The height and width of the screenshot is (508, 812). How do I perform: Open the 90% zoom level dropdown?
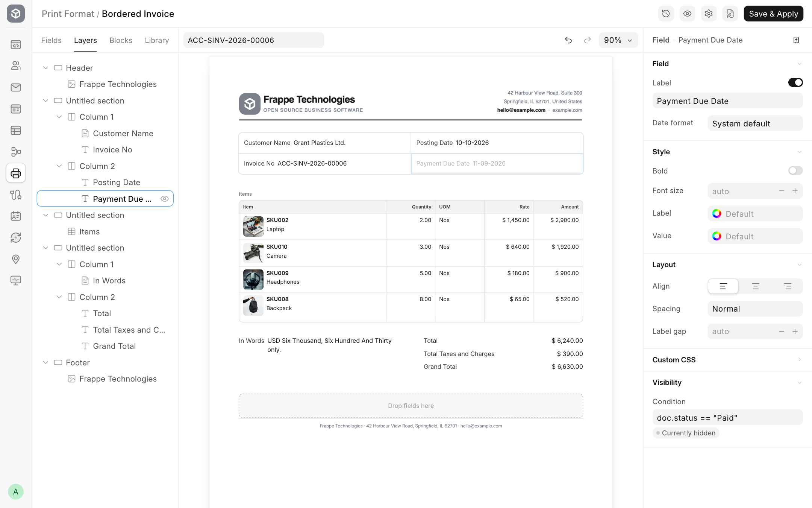(x=618, y=40)
